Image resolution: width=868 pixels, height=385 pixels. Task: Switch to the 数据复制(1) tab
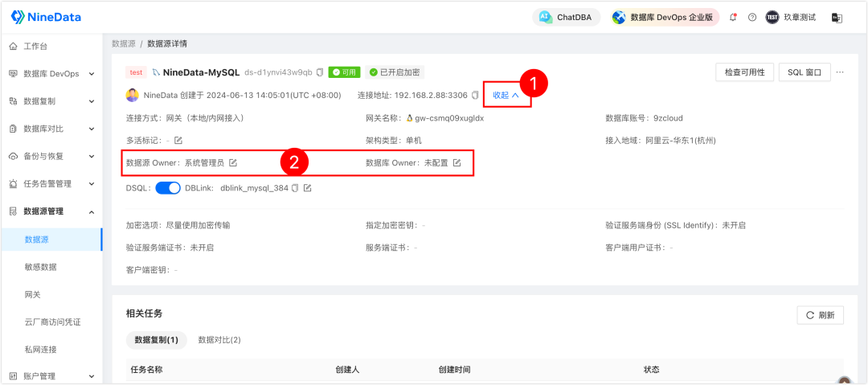pos(157,339)
